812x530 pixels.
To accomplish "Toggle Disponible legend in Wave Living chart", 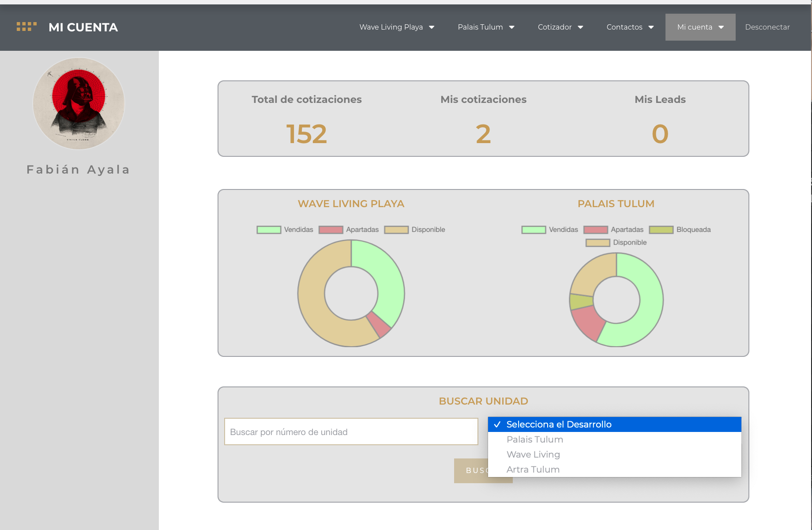I will 414,230.
